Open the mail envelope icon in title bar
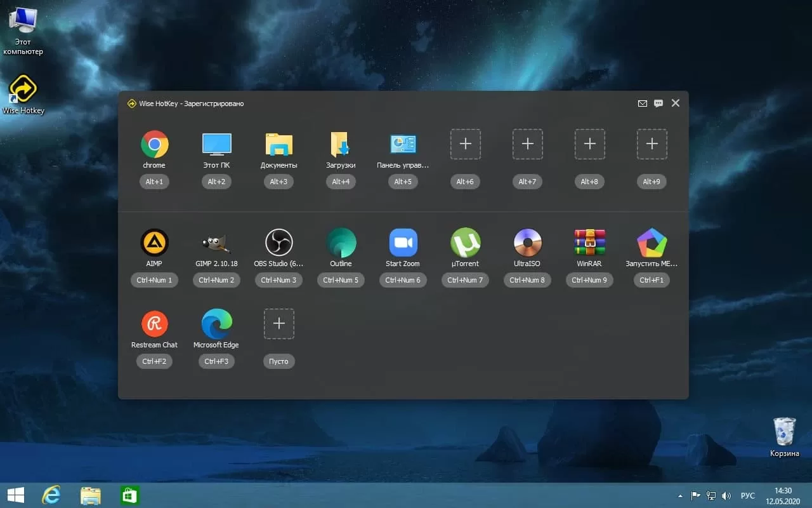 coord(643,104)
